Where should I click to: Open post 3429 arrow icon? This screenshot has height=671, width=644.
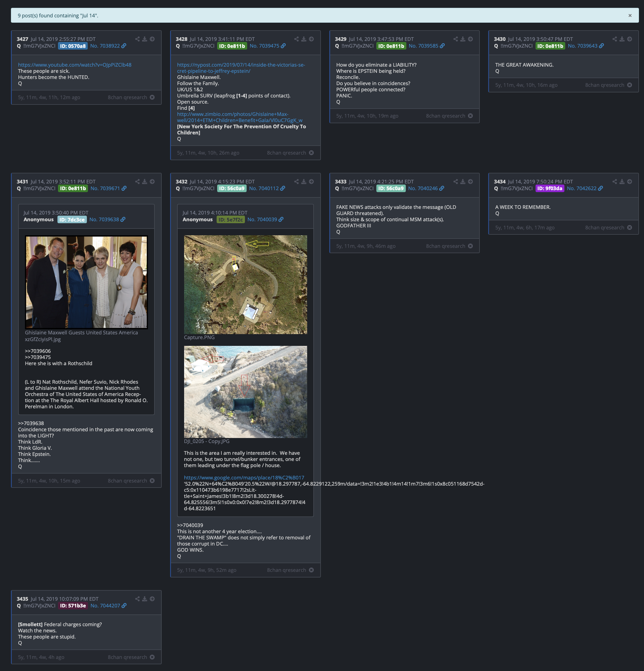(x=470, y=39)
